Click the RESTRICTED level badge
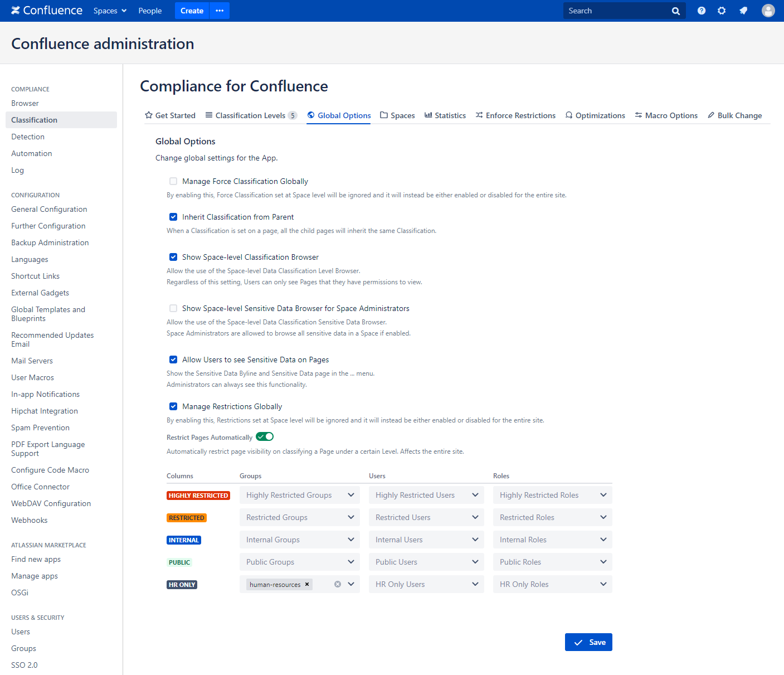 click(187, 518)
